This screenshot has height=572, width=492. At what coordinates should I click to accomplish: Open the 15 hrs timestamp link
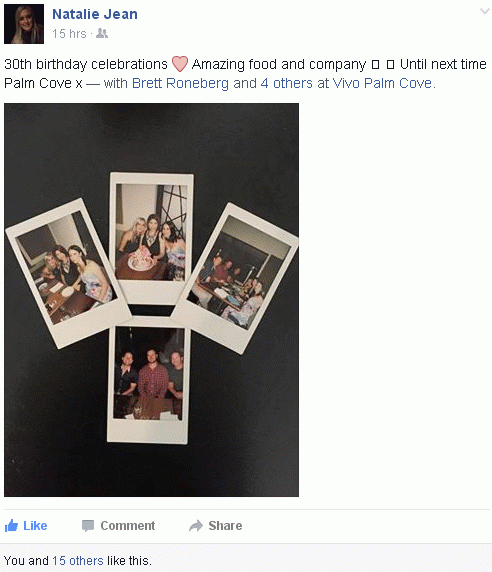click(x=69, y=34)
